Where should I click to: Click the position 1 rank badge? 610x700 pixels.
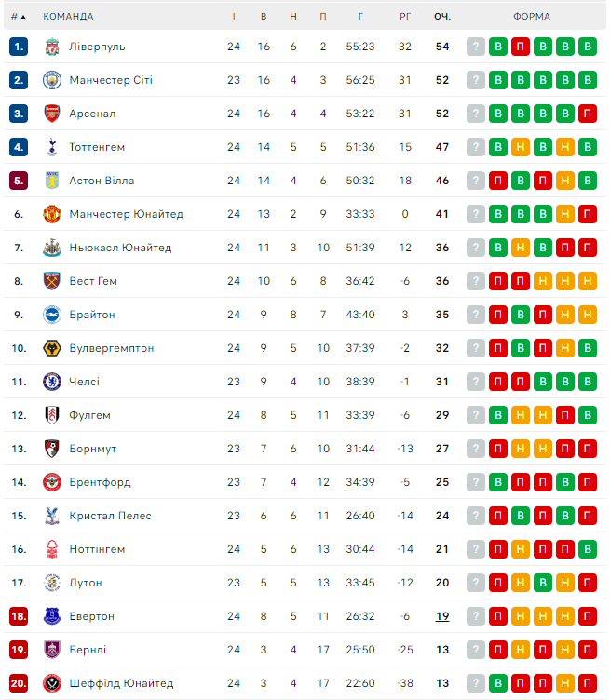coord(19,47)
